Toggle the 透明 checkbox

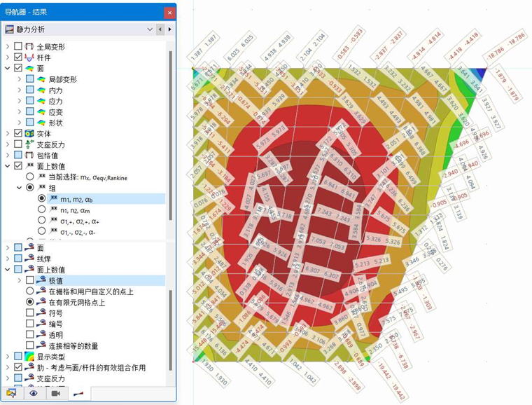click(30, 334)
